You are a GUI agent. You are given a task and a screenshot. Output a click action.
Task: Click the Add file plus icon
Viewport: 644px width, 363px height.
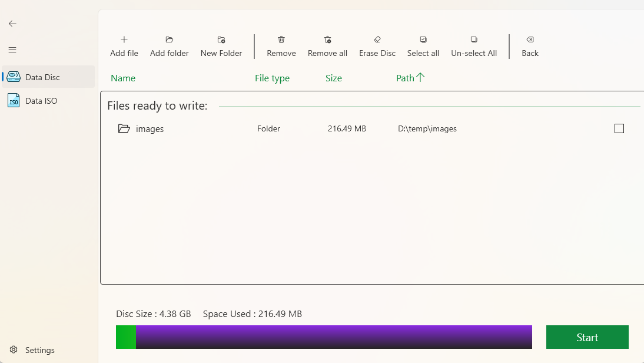[124, 40]
